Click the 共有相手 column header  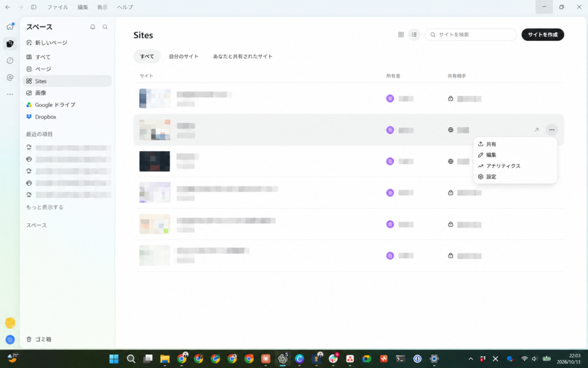pyautogui.click(x=457, y=76)
